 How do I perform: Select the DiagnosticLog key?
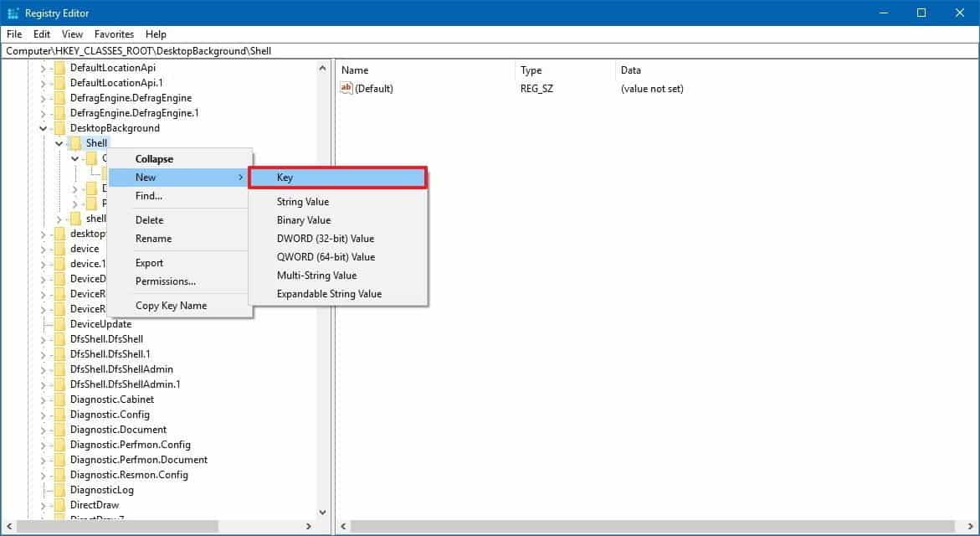click(102, 490)
